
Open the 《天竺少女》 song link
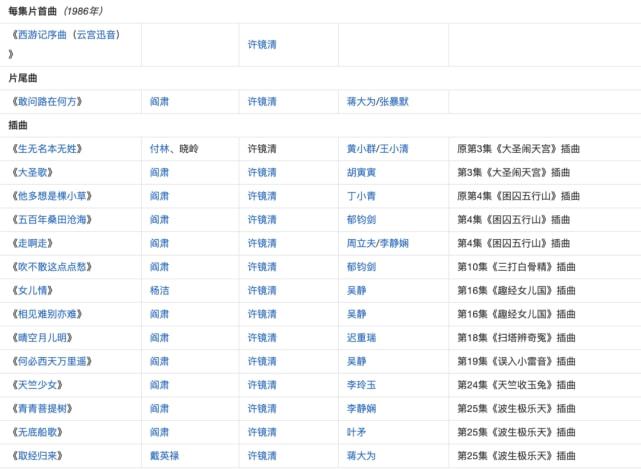coord(37,385)
